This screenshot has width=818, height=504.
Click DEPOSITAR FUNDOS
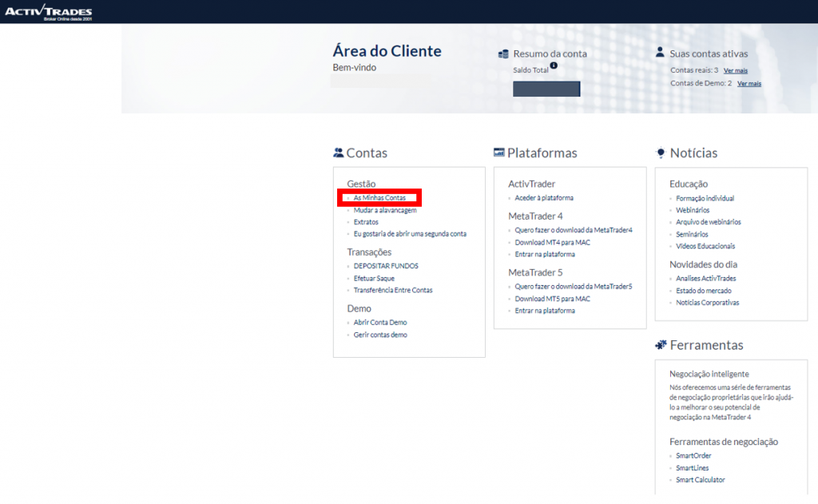click(x=386, y=265)
